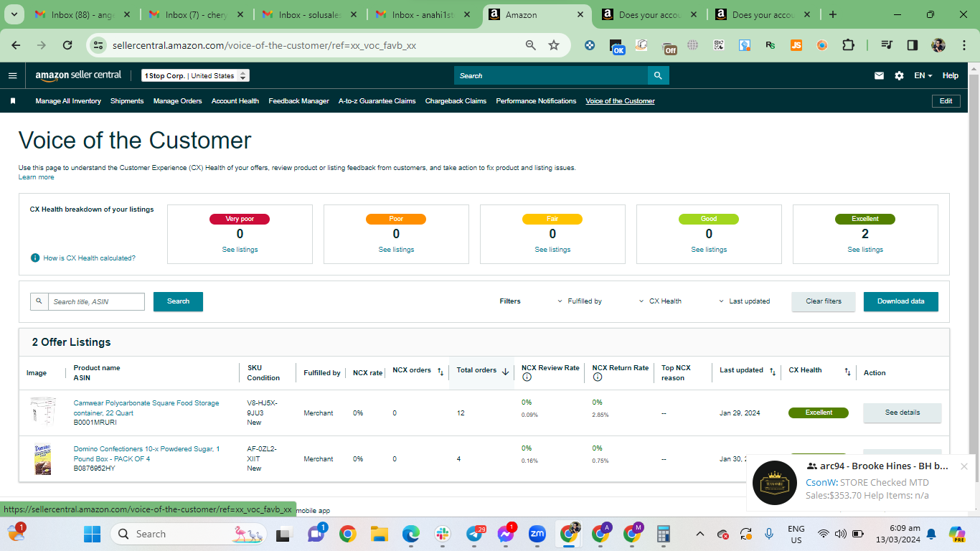Open Chrome side panel

pyautogui.click(x=913, y=45)
